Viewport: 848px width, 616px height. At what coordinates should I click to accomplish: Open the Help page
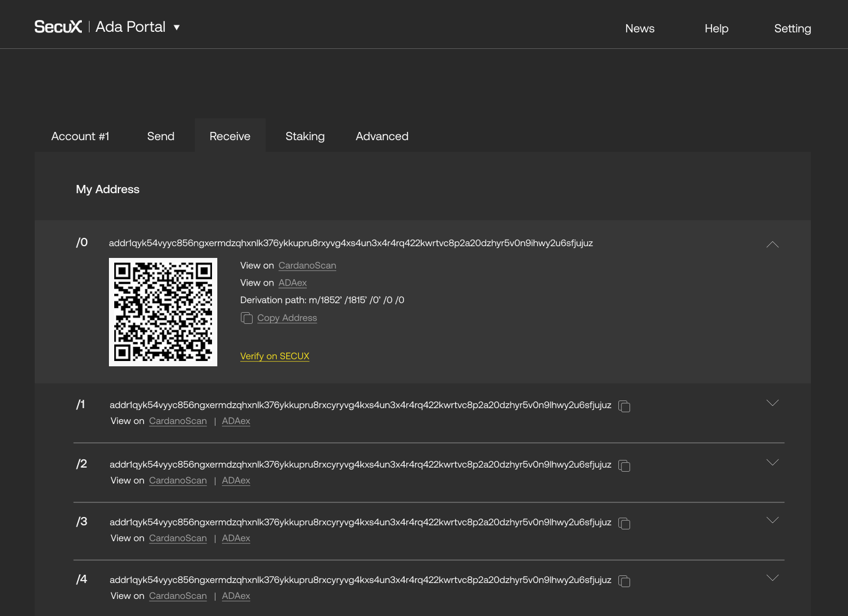(x=716, y=28)
